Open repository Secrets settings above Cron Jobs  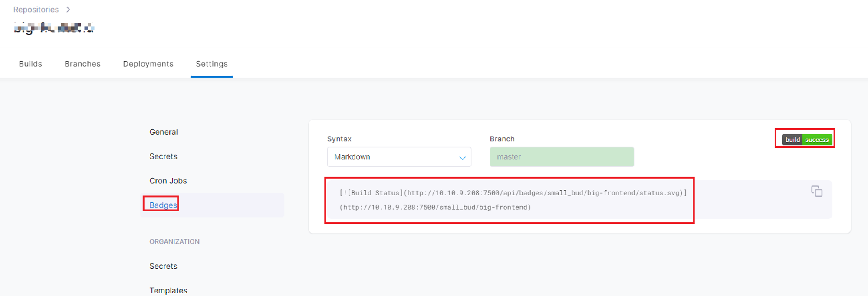163,156
